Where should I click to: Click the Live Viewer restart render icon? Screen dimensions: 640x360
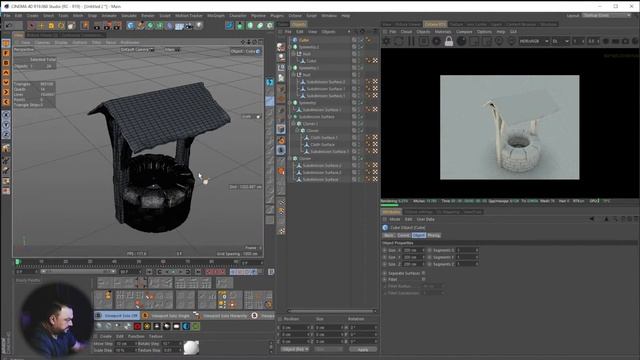pos(399,41)
